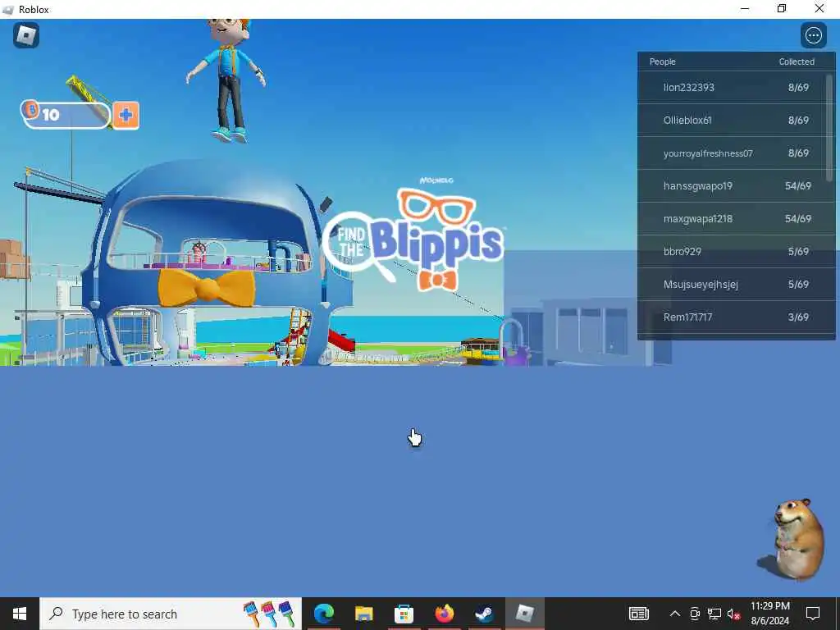
Task: Open the network tray icon
Action: pos(714,614)
